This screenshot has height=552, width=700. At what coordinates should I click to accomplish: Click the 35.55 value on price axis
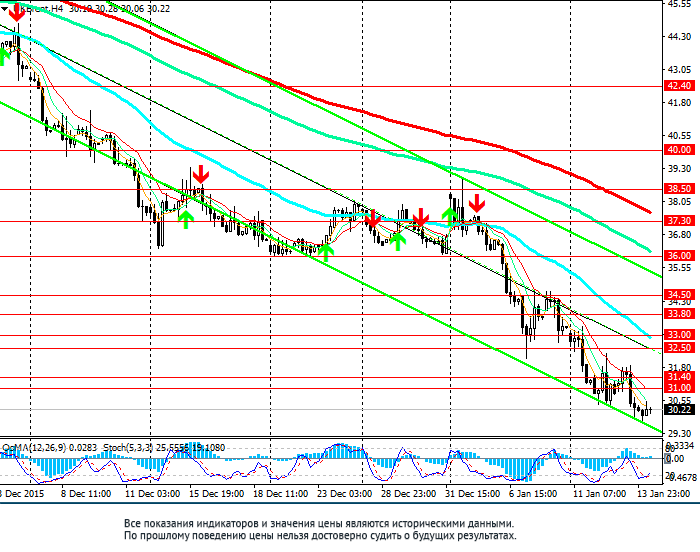coord(679,268)
